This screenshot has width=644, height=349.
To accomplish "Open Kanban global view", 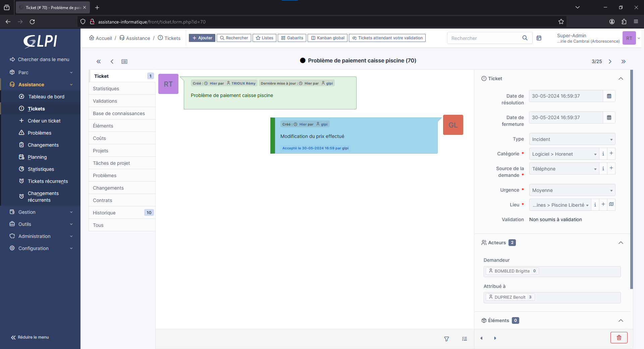I will point(328,38).
